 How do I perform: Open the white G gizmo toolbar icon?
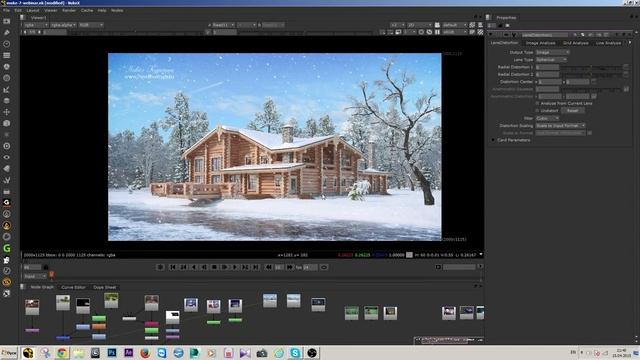tap(7, 202)
